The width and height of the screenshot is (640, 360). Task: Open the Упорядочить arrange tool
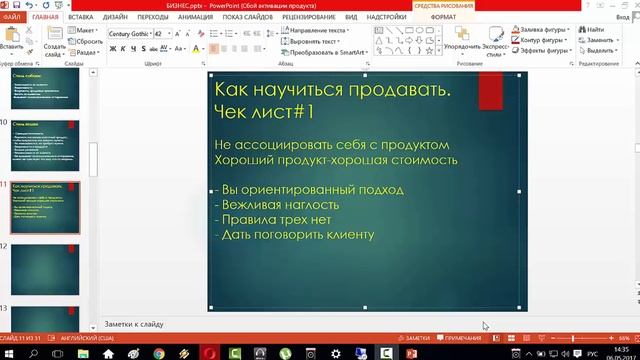pyautogui.click(x=462, y=41)
